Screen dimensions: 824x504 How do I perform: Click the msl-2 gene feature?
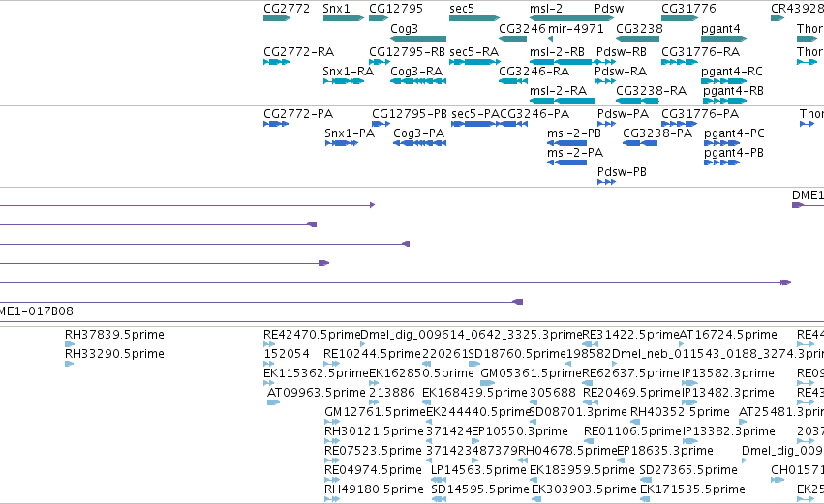click(571, 18)
